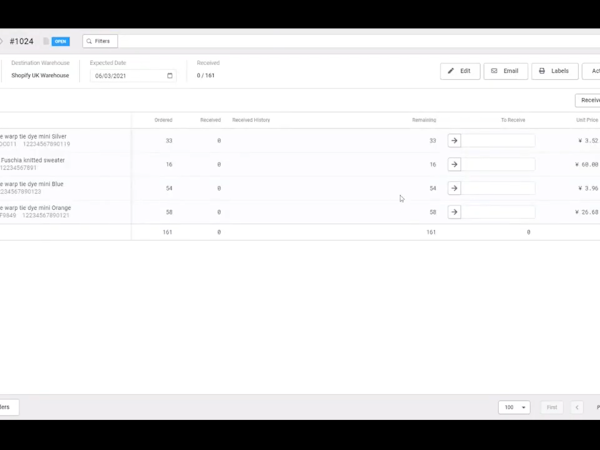600x450 pixels.
Task: Select the 'warp tie dye mini Orange' product name
Action: (36, 207)
